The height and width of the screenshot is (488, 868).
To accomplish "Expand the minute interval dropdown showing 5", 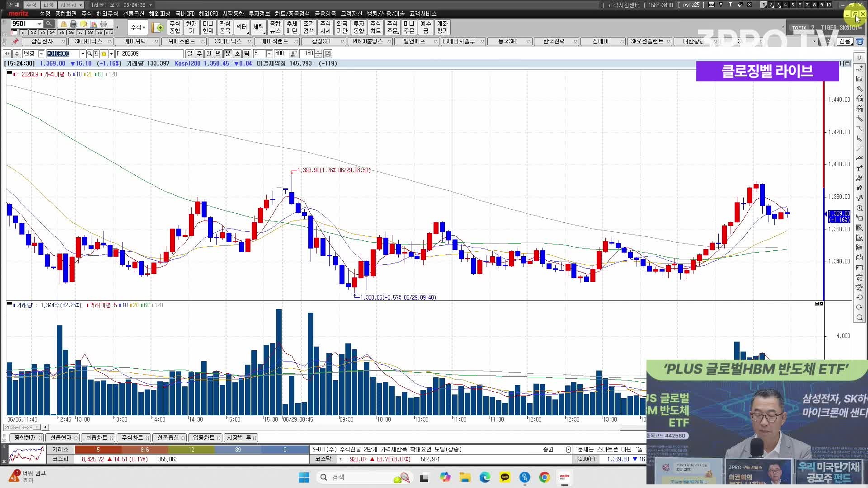I will click(269, 53).
